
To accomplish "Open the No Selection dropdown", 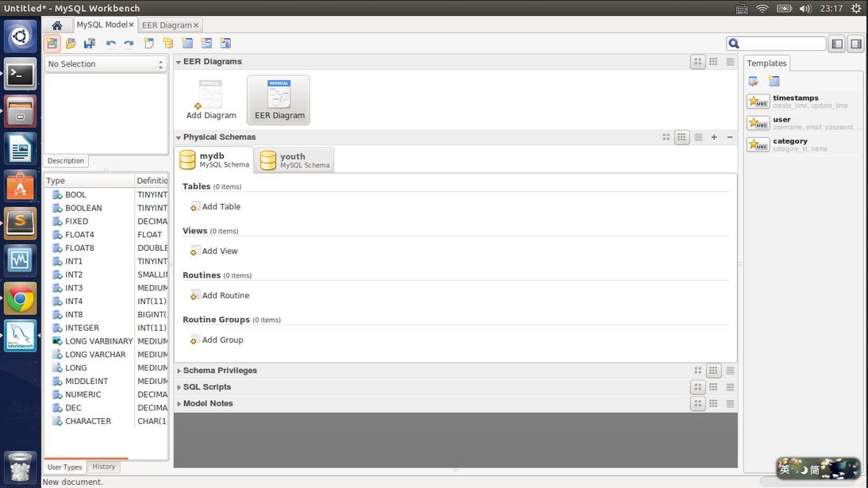I will (106, 64).
